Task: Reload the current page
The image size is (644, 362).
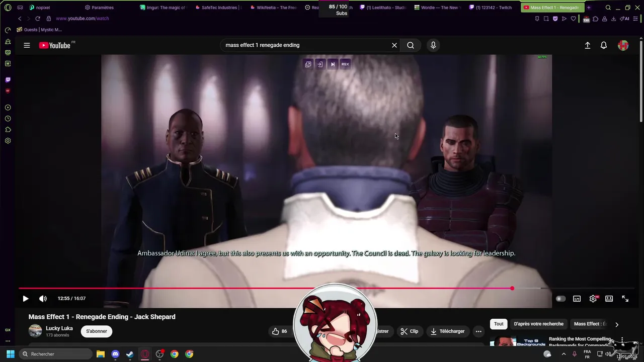Action: (38, 19)
